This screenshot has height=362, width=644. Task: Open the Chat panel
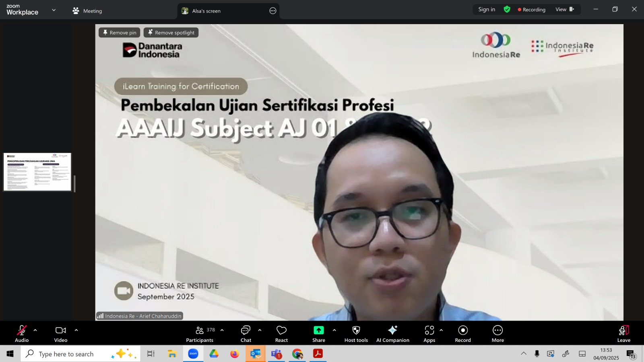pos(246,334)
